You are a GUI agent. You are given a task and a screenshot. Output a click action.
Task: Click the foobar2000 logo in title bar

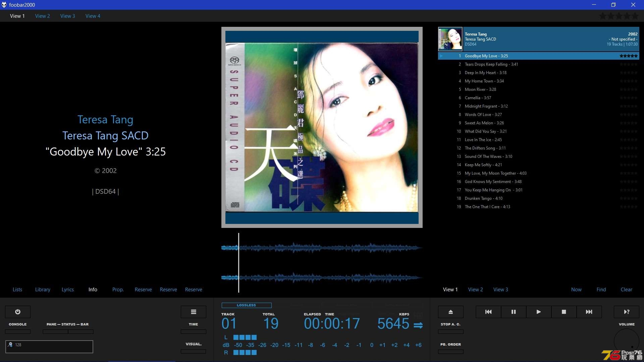4,5
